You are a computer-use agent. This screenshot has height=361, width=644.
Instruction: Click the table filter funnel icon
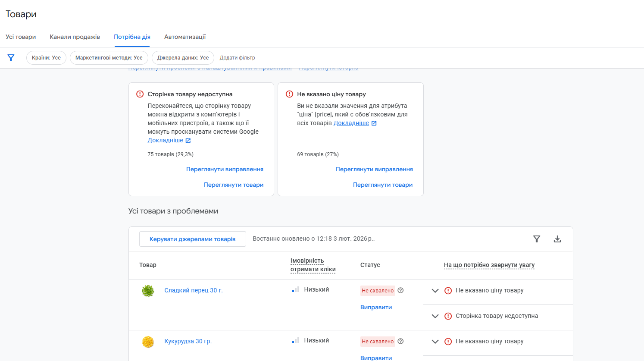[537, 239]
